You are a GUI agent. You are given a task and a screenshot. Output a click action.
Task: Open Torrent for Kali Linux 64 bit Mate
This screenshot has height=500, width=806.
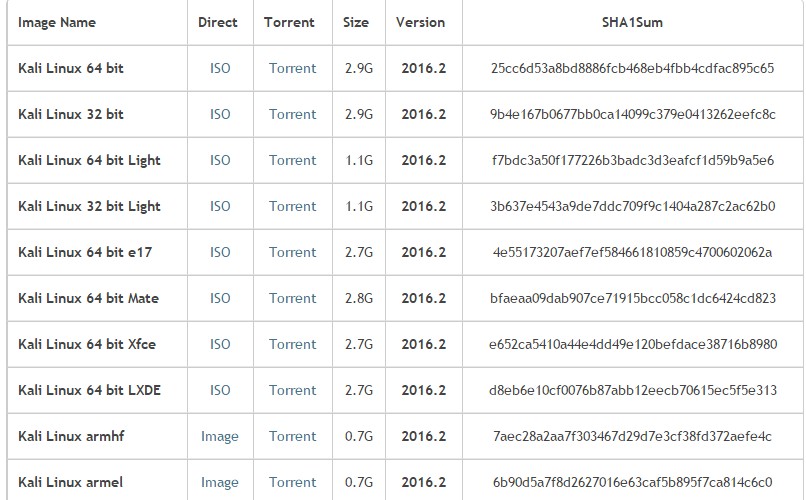coord(292,298)
